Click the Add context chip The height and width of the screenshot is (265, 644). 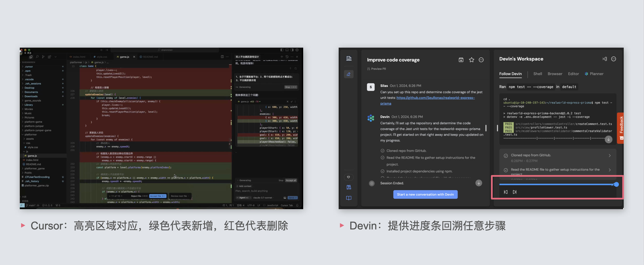click(x=244, y=186)
